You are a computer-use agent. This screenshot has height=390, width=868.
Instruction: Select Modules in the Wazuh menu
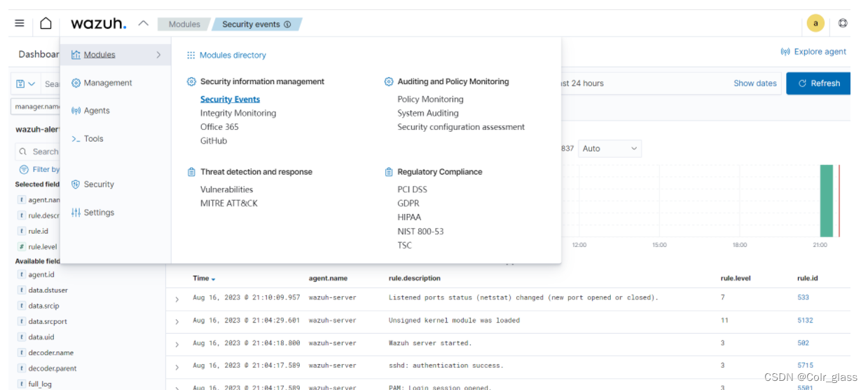[x=99, y=55]
